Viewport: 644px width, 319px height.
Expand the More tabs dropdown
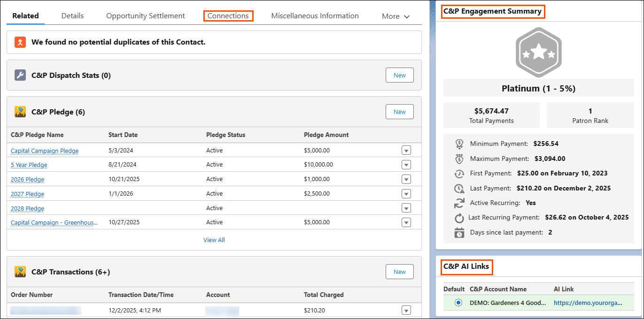396,16
